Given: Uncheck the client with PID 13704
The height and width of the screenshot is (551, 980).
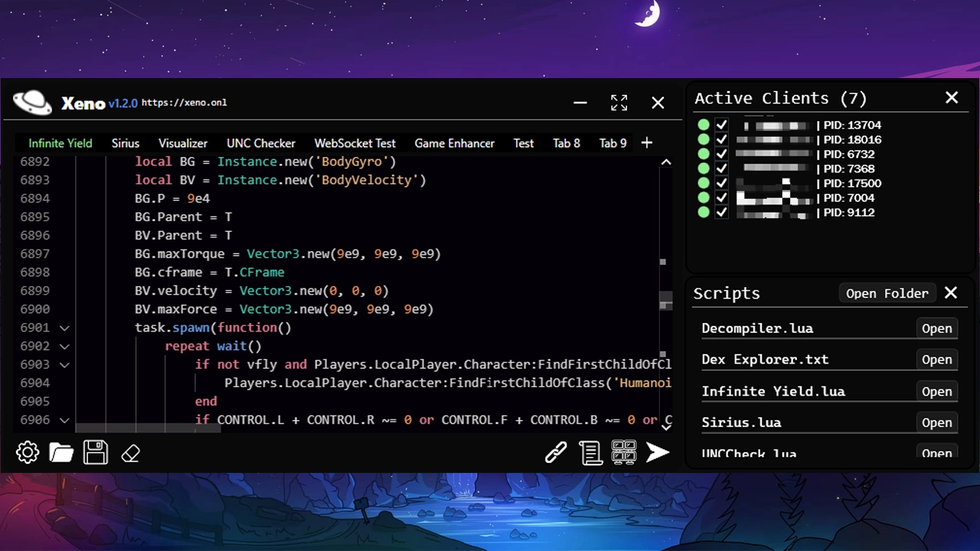Looking at the screenshot, I should [x=721, y=125].
